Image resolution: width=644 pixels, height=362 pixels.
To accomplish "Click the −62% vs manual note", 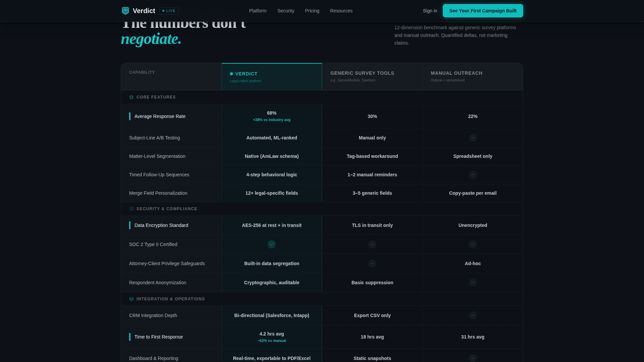I will tap(272, 341).
